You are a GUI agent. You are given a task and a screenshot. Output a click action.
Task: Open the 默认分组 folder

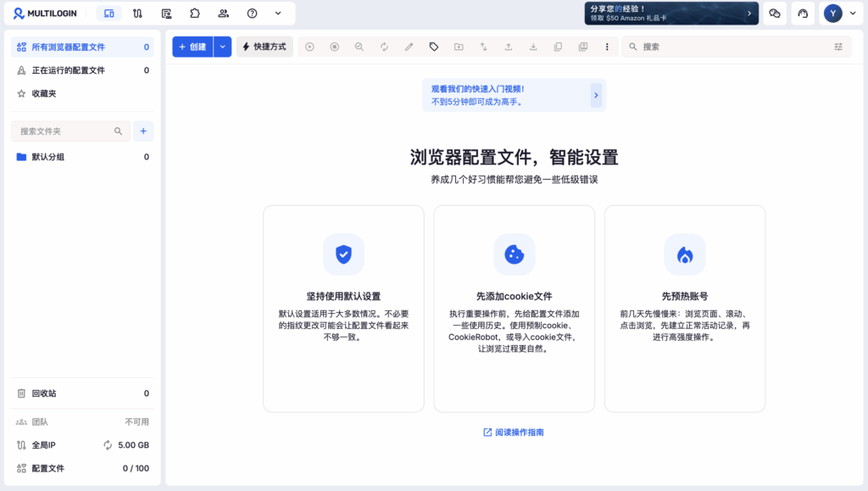(x=82, y=157)
